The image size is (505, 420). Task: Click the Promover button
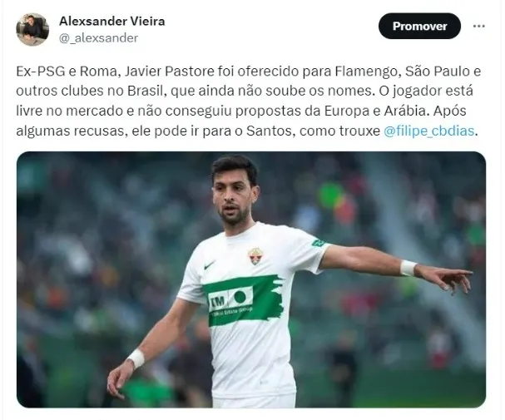tap(419, 26)
